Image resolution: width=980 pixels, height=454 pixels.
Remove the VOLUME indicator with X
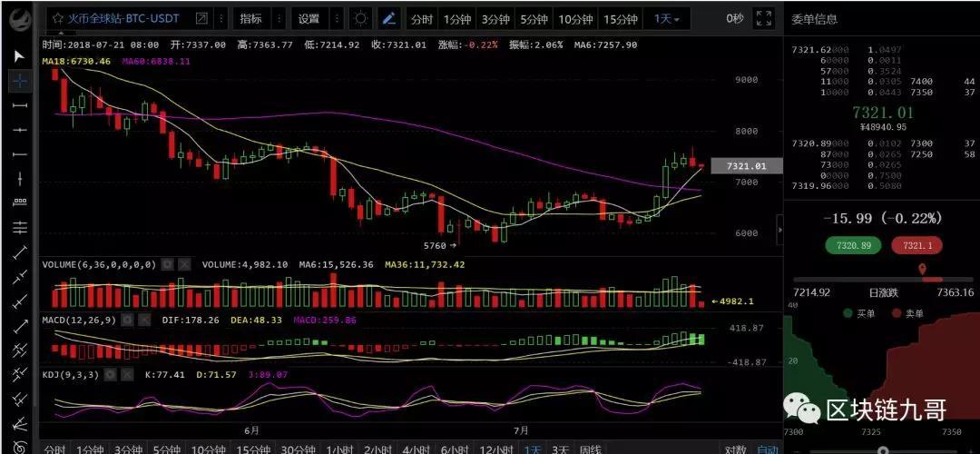pos(184,264)
